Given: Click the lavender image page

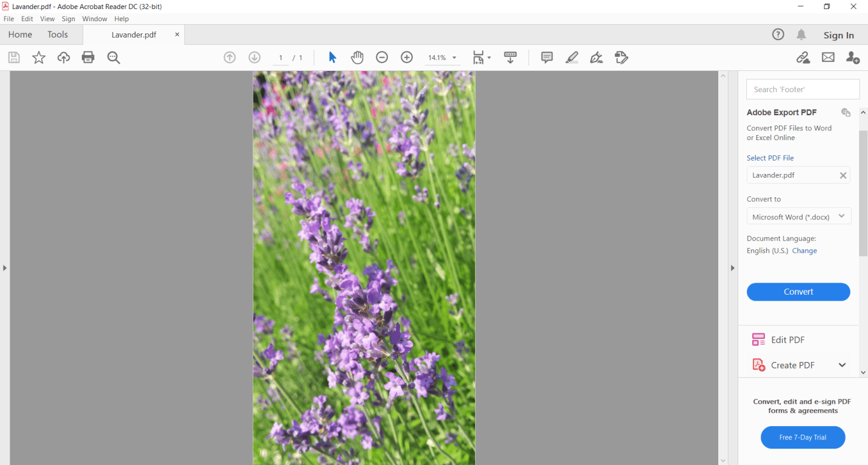Looking at the screenshot, I should pos(364,268).
